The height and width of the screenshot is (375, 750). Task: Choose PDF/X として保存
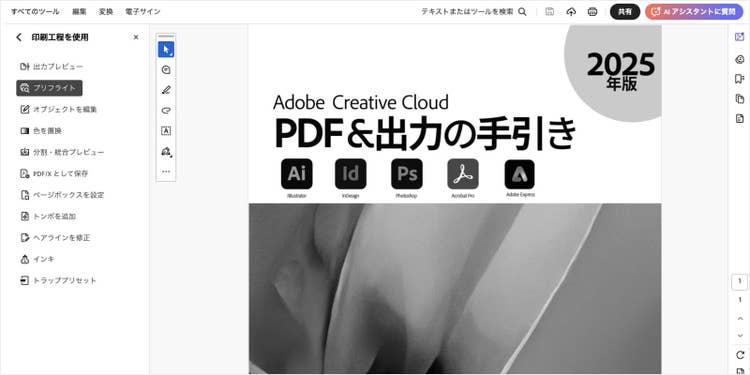pyautogui.click(x=54, y=174)
